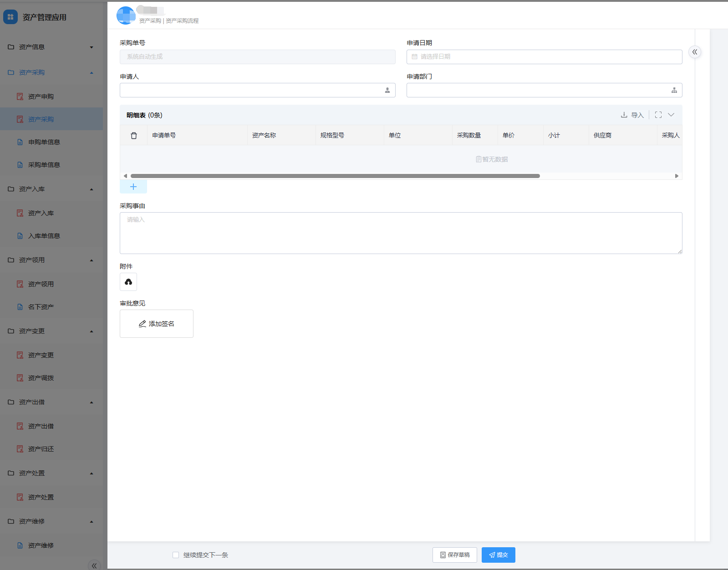Collapse the right panel with double-chevron
Screen dimensions: 728x570
pos(695,52)
